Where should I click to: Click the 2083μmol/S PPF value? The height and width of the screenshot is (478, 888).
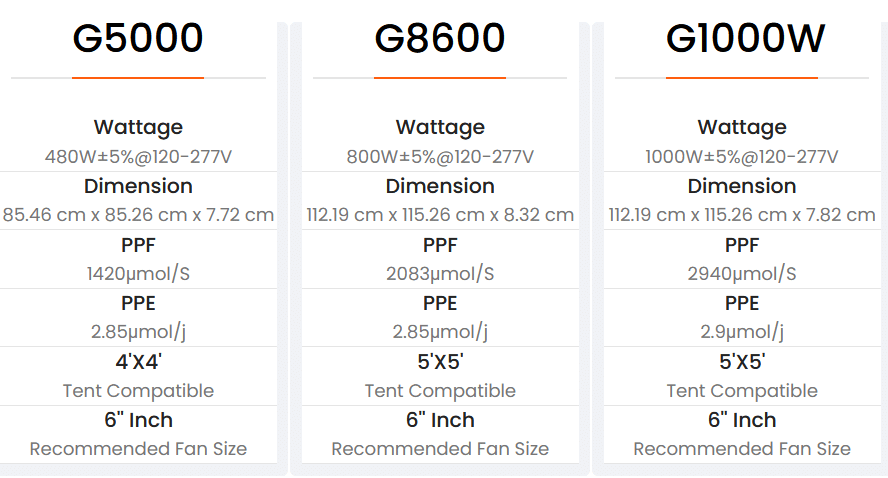click(440, 274)
